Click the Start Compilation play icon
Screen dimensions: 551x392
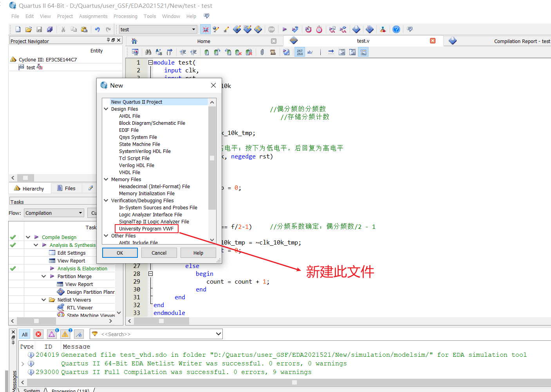click(x=285, y=29)
